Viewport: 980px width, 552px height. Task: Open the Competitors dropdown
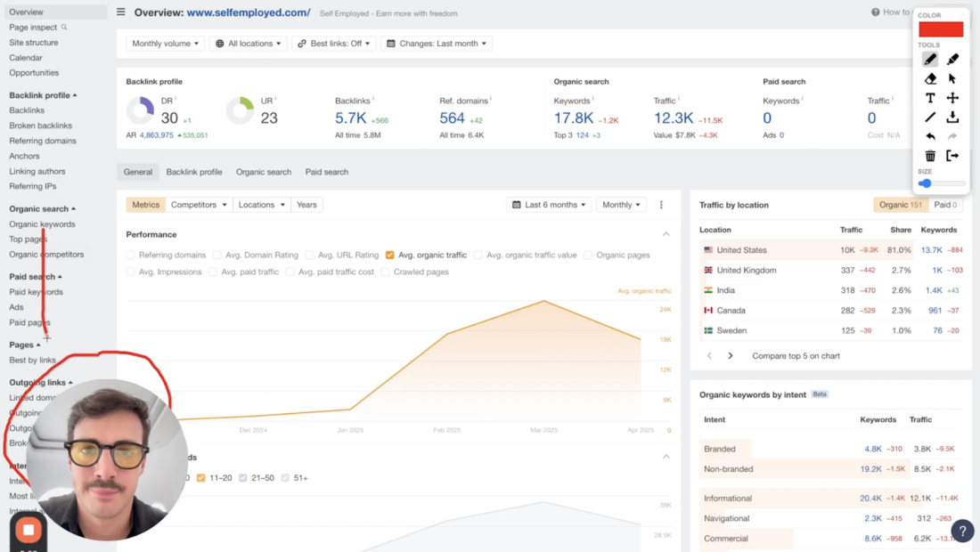[x=199, y=205]
